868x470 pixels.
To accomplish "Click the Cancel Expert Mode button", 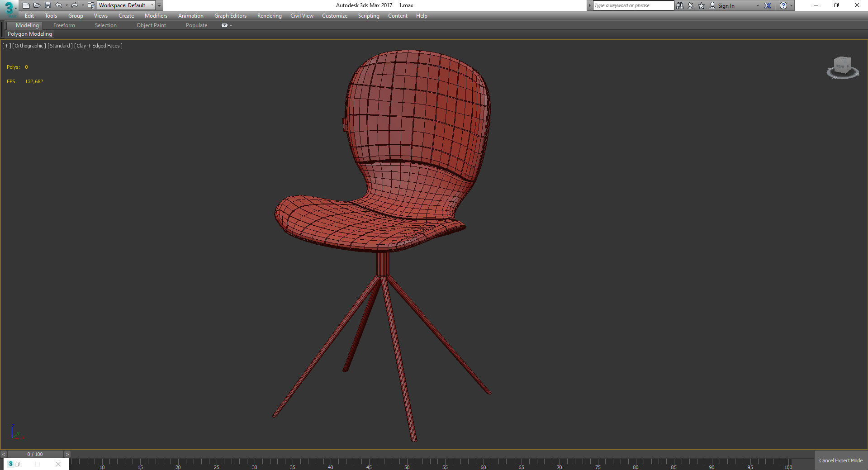I will click(841, 461).
